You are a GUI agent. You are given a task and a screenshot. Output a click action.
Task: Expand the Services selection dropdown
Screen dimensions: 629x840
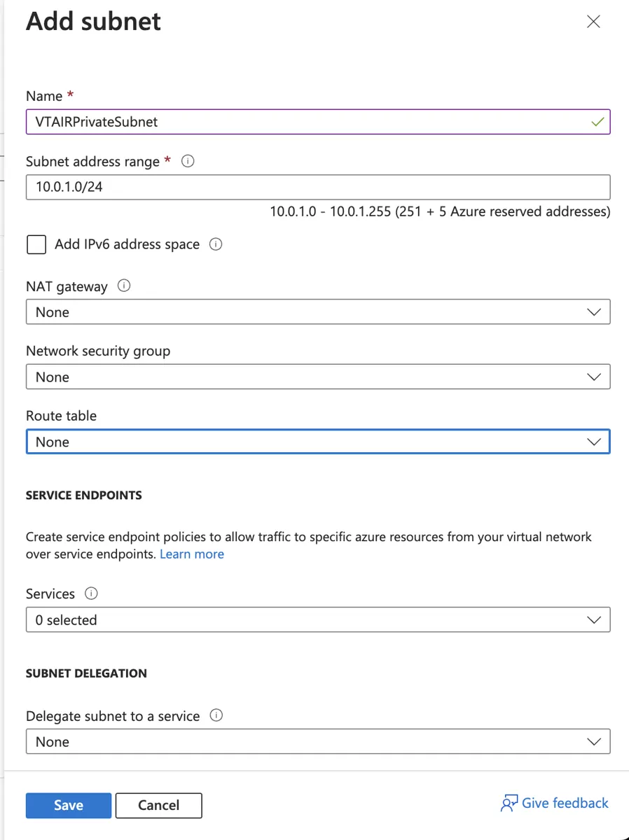(594, 619)
